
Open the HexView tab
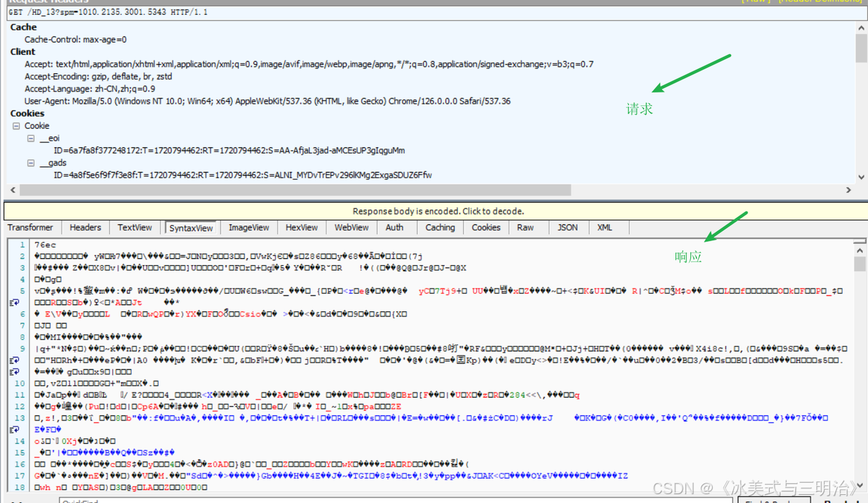[x=302, y=228]
